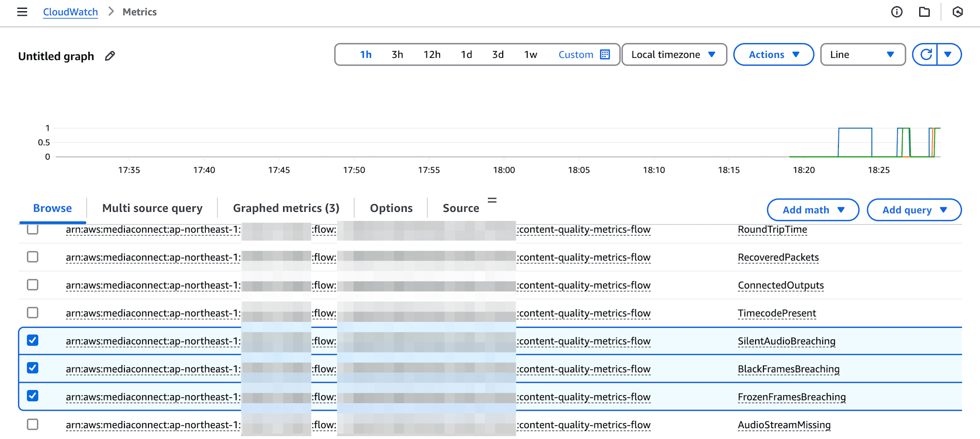Click the RecoveredPackets metric name

coord(778,257)
